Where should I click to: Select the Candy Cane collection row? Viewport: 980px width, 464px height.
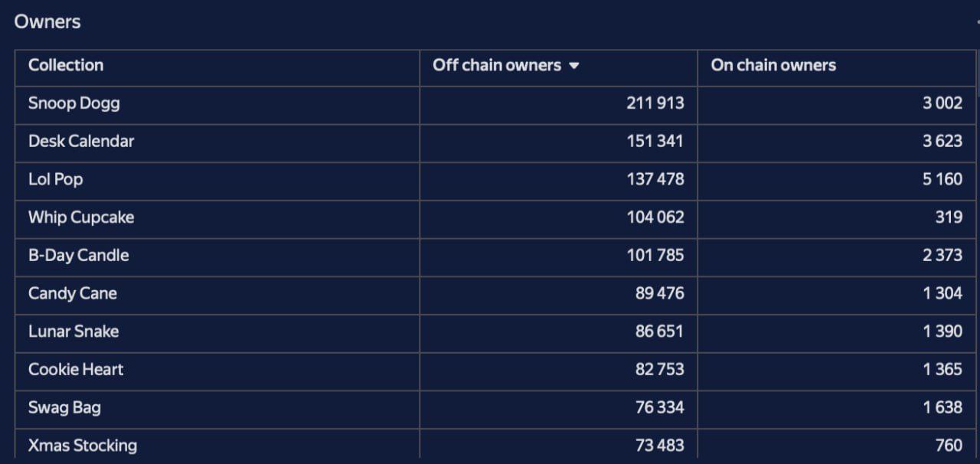pyautogui.click(x=495, y=296)
